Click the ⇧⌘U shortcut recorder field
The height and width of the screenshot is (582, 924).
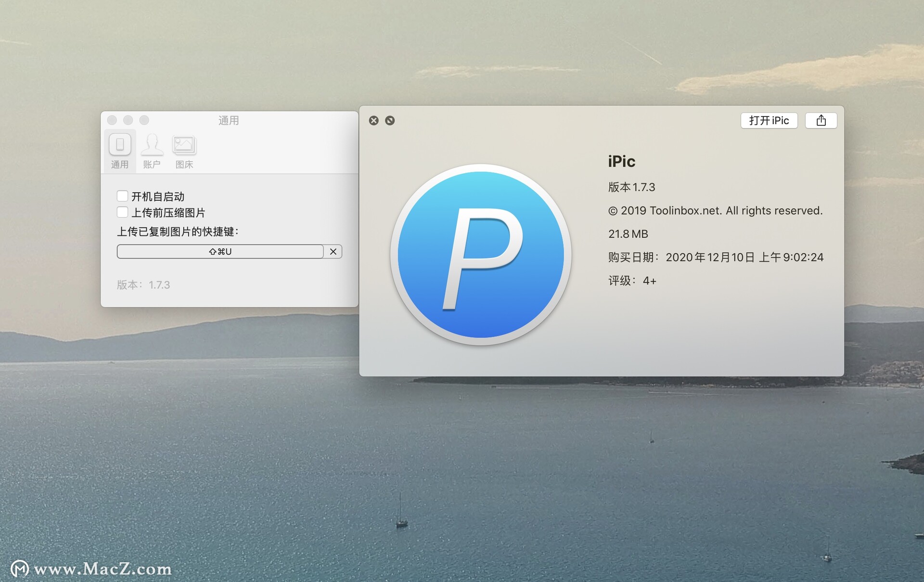(220, 251)
